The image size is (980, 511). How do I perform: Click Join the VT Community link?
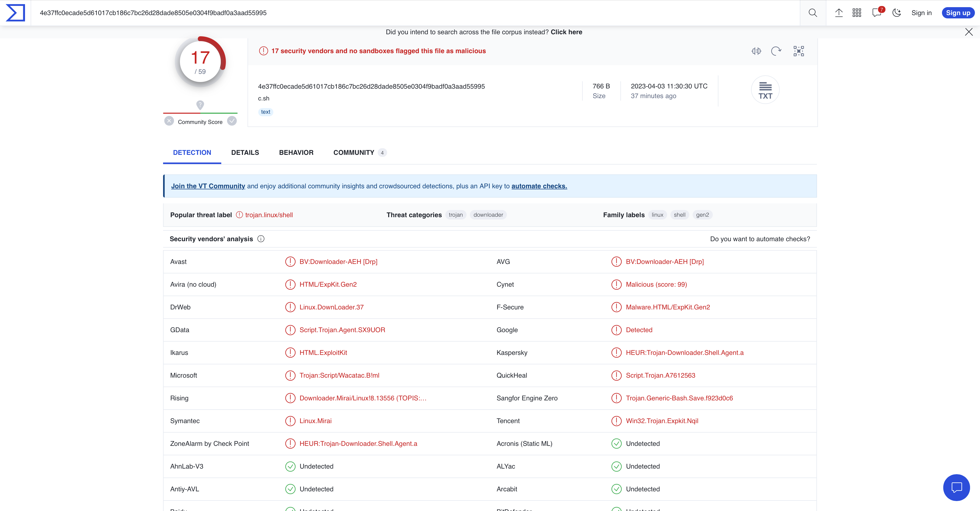point(208,186)
